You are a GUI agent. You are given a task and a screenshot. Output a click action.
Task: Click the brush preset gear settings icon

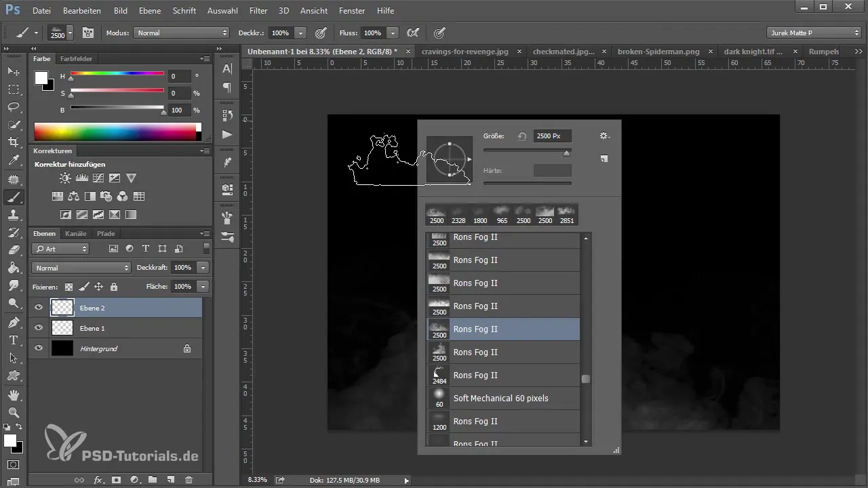tap(604, 136)
